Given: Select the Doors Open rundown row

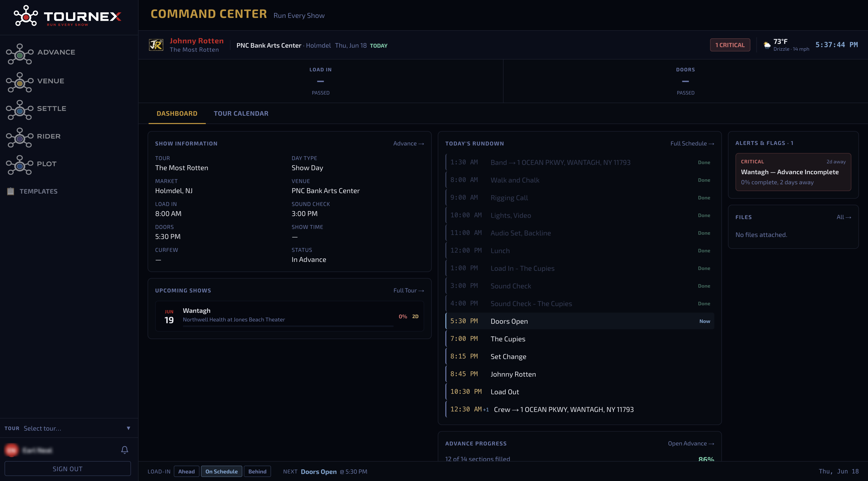Looking at the screenshot, I should coord(580,321).
